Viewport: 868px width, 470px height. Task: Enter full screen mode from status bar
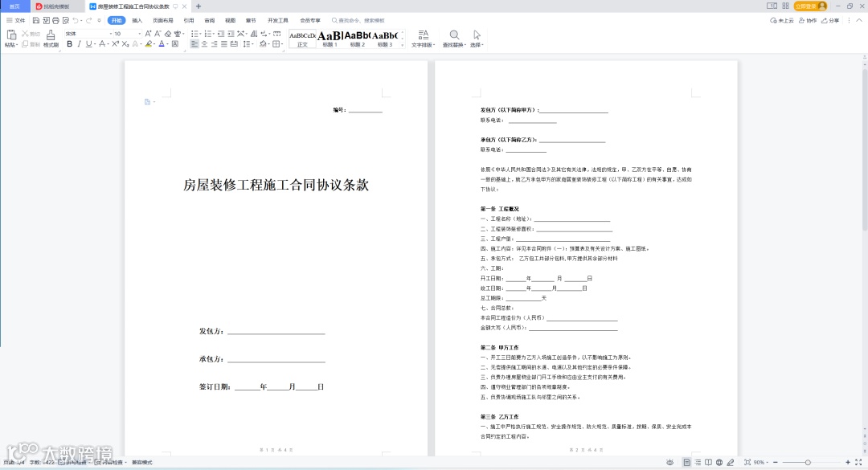click(858, 462)
